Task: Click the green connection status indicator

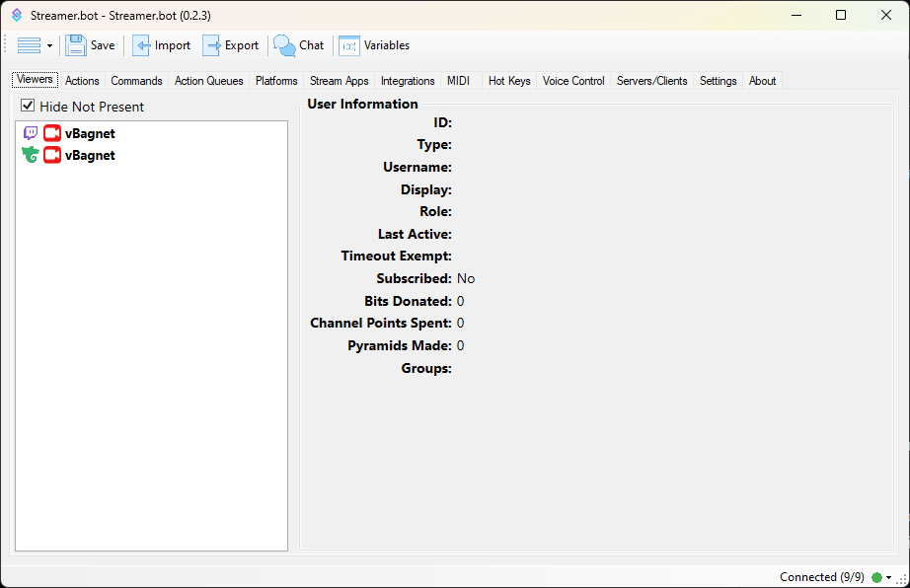Action: (x=876, y=577)
